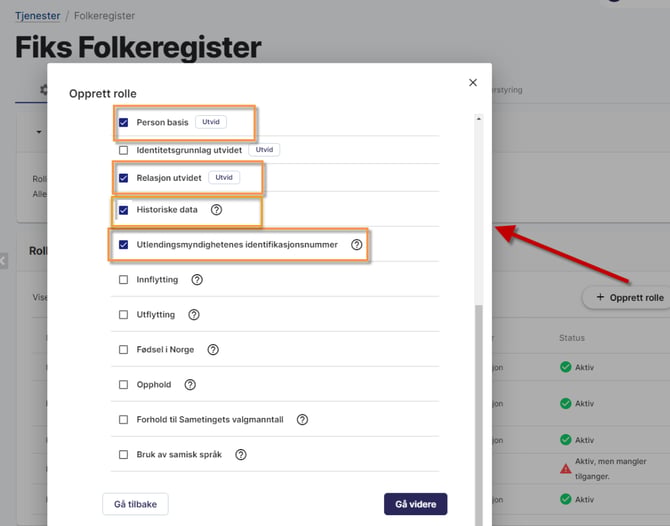Open help icon for Utflytting
Image resolution: width=670 pixels, height=526 pixels.
194,315
